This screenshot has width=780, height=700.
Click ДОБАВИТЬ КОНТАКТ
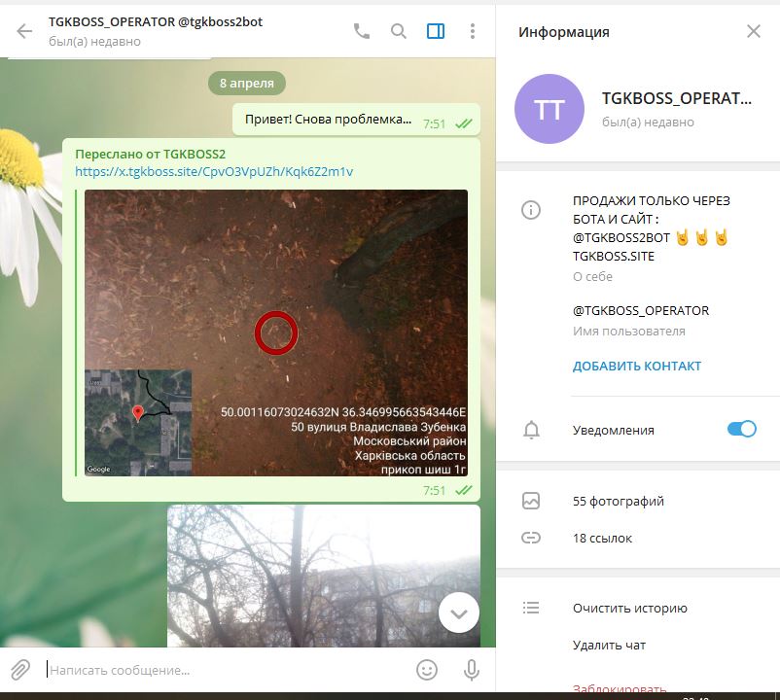(637, 366)
